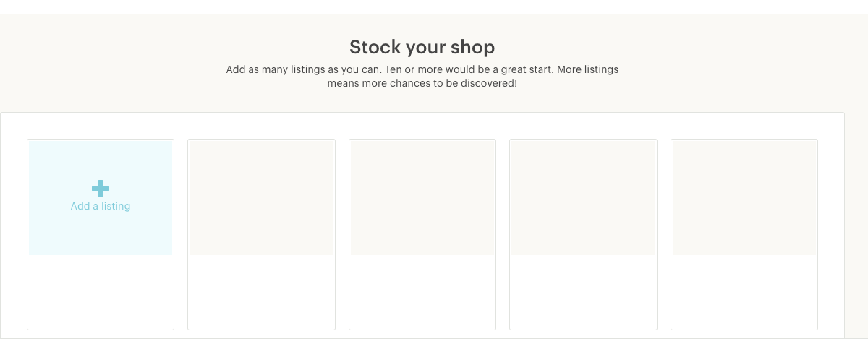This screenshot has width=868, height=339.
Task: Click the teal plus icon
Action: [101, 189]
